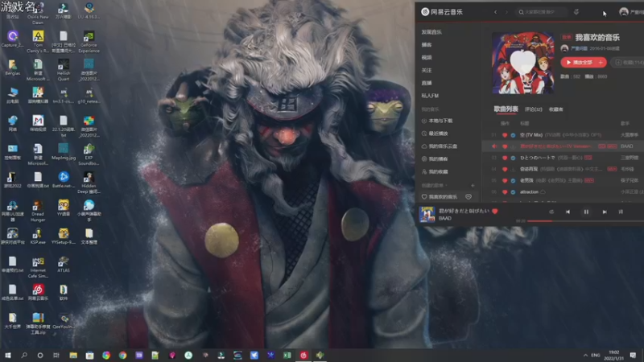Change playback loop mode icon
This screenshot has height=362, width=644.
pos(551,212)
